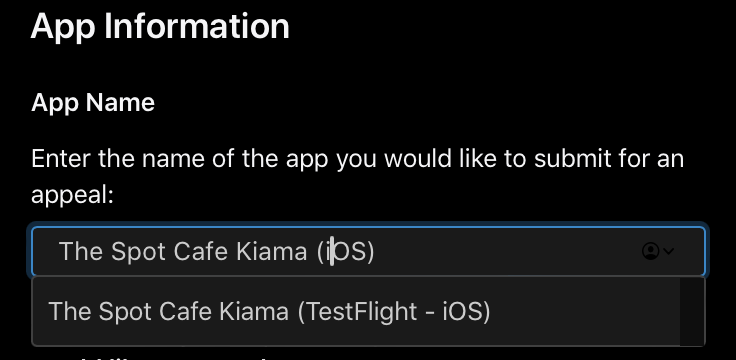
Task: Click the 'Enter the name of the app' instruction text
Action: [x=179, y=159]
